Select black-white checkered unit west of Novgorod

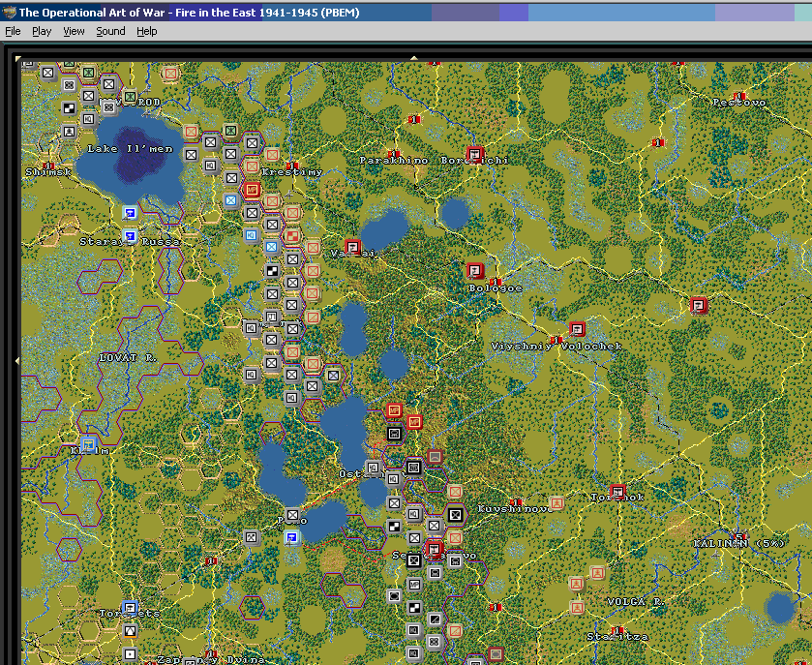69,107
